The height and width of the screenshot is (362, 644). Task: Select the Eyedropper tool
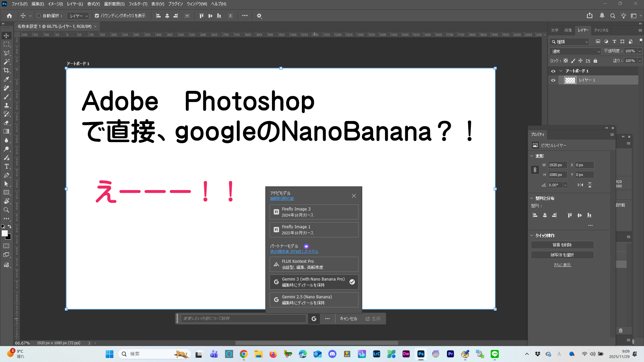pyautogui.click(x=6, y=79)
